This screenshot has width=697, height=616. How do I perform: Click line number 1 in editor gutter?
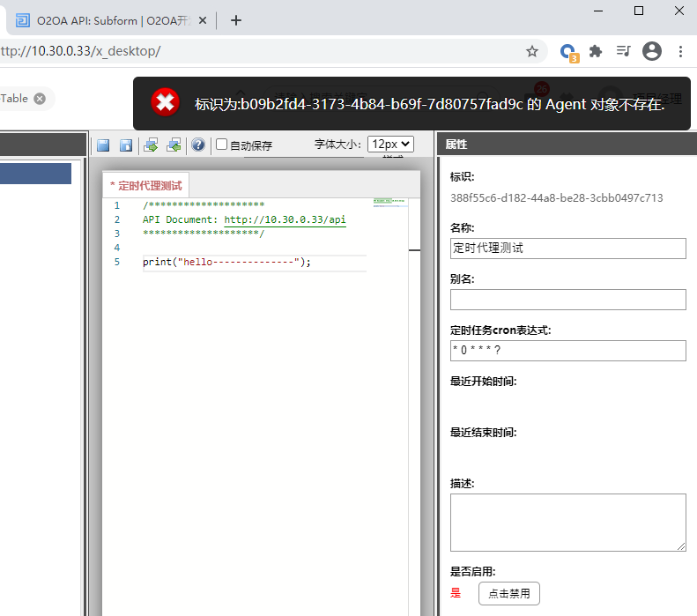(x=117, y=205)
